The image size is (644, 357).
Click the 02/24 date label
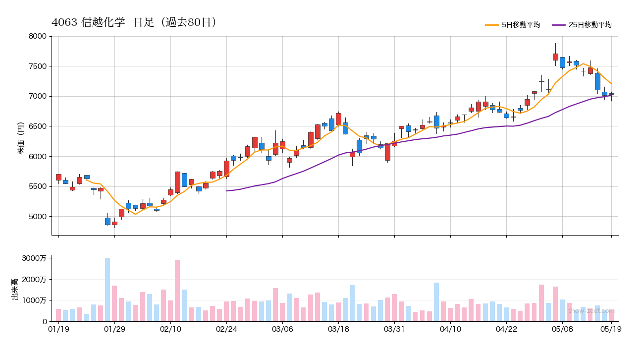point(226,328)
